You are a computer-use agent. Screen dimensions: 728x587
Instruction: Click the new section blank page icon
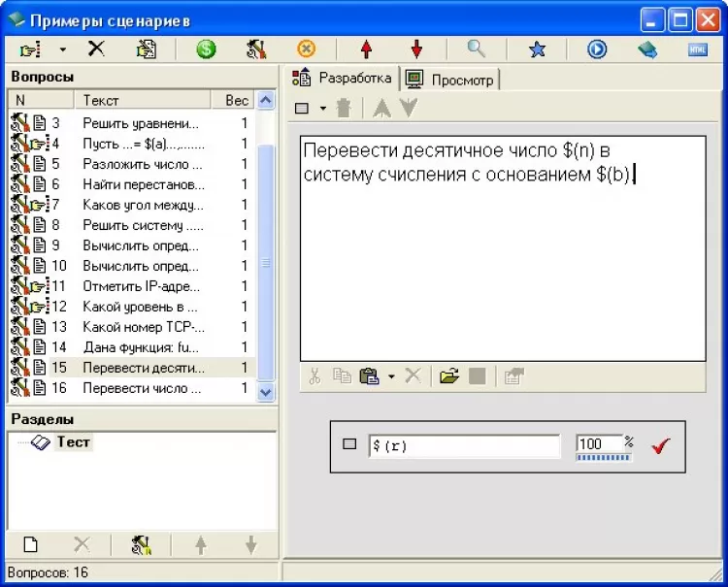pyautogui.click(x=31, y=544)
